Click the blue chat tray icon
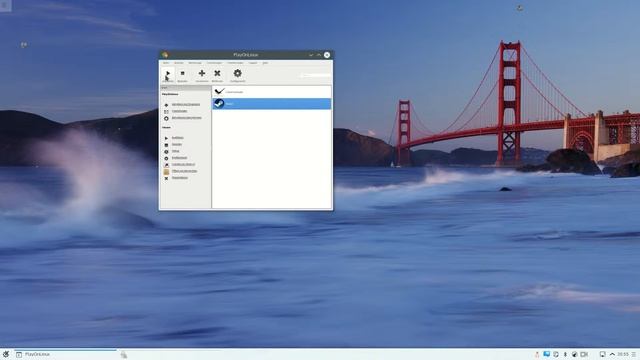This screenshot has height=360, width=640. (x=547, y=354)
